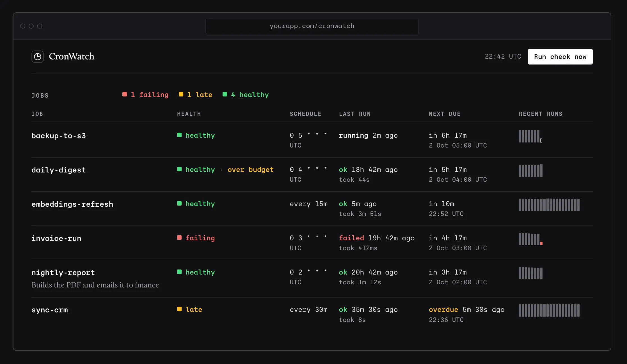This screenshot has height=364, width=627.
Task: Click the HEALTH column header
Action: tap(189, 114)
